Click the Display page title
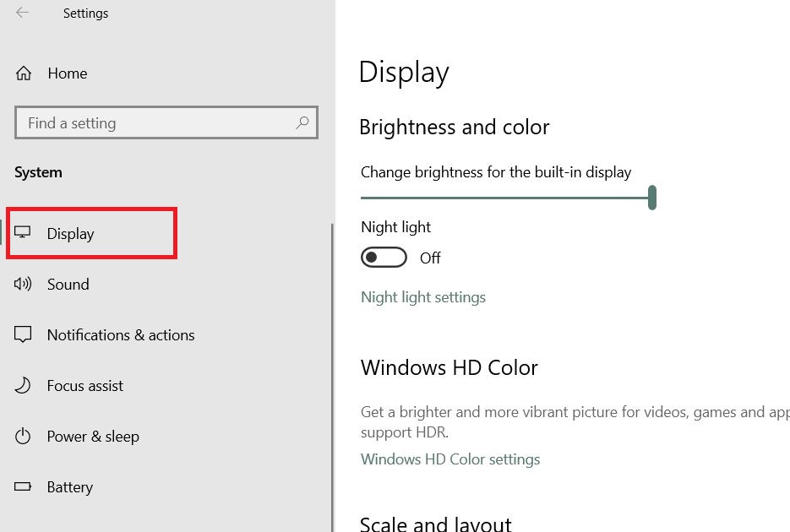The height and width of the screenshot is (532, 790). [404, 73]
